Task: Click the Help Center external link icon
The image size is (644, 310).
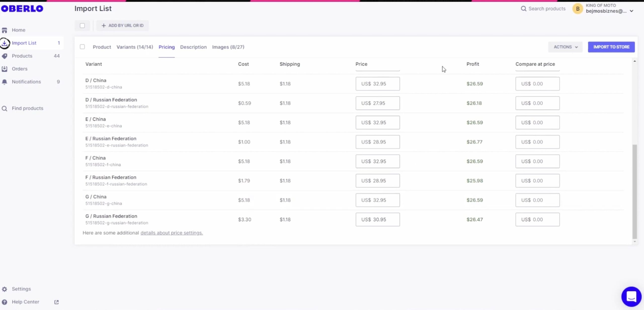Action: (x=56, y=302)
